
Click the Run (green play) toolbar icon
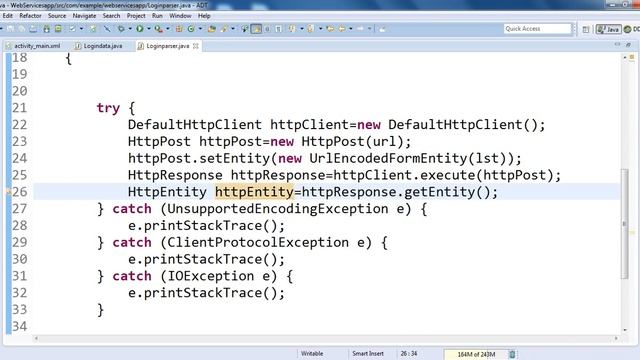140,29
